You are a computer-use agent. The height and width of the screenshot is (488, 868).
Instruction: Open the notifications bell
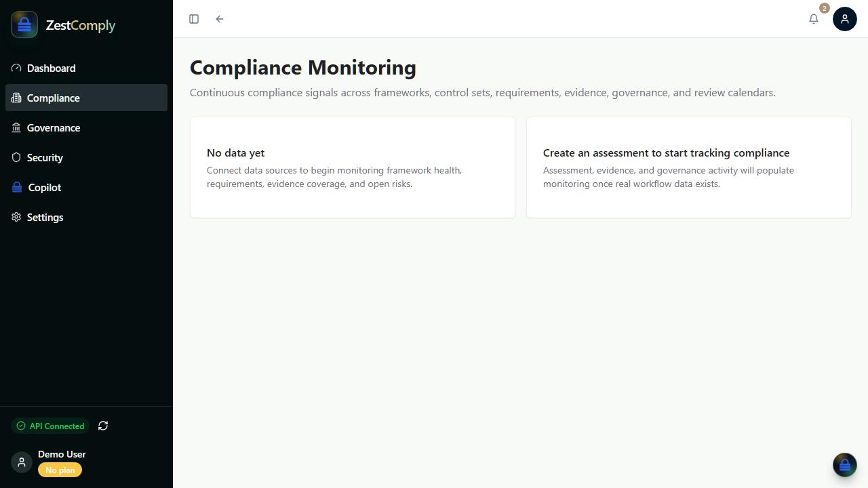coord(814,19)
